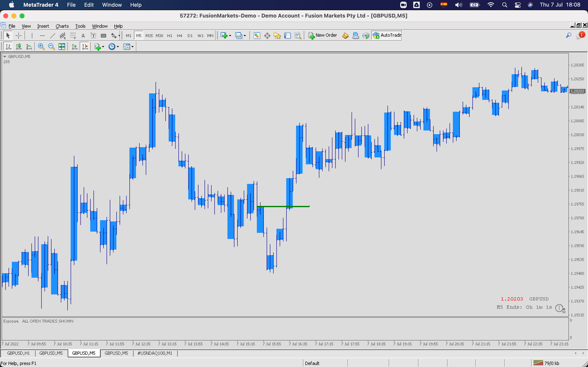588x367 pixels.
Task: Click the Tile Windows icon
Action: [x=61, y=47]
